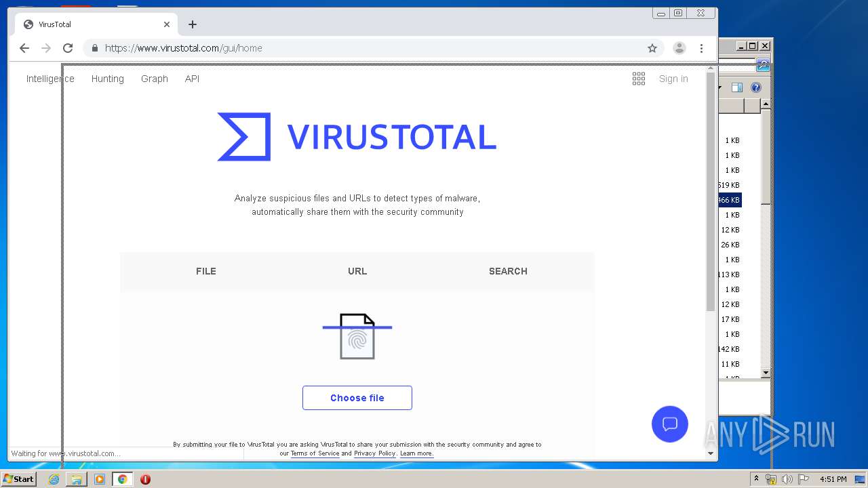Screen dimensions: 868x488
Task: Click the page vertical scrollbar thumb
Action: tap(711, 192)
